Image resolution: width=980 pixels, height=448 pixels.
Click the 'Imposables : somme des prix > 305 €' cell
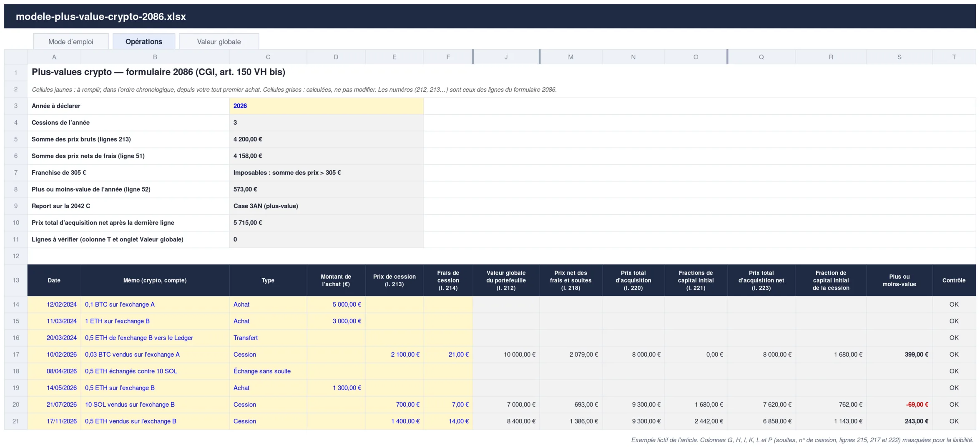click(x=327, y=173)
